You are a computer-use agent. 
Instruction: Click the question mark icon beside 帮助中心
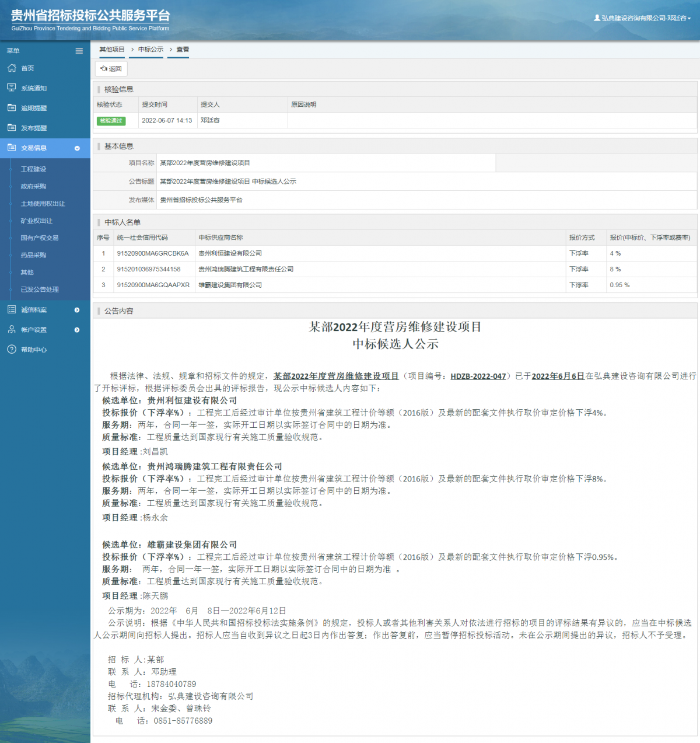12,349
